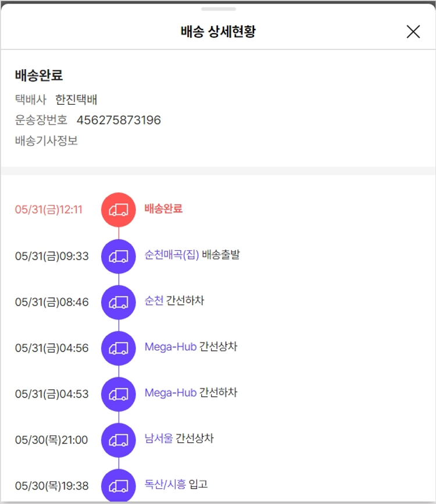Click the 독산/시흥 입고 truck icon
The width and height of the screenshot is (436, 504).
[119, 485]
